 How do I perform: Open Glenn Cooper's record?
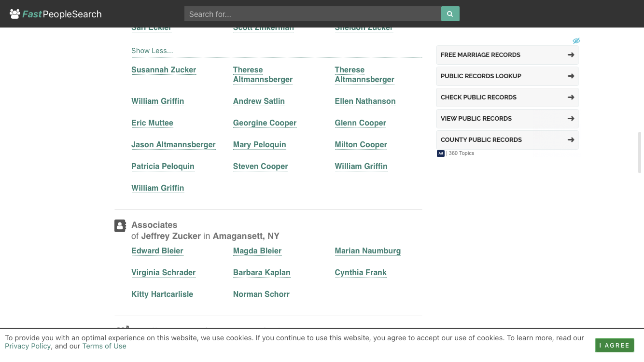(360, 123)
